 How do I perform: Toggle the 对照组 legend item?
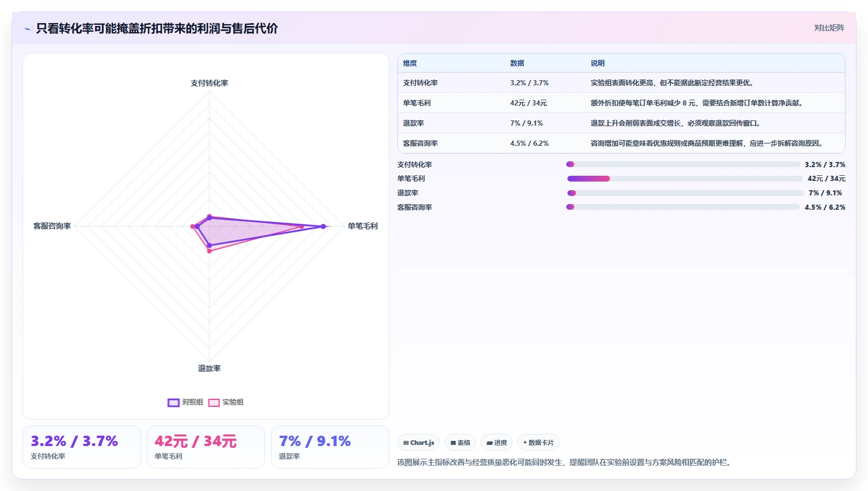pyautogui.click(x=185, y=402)
